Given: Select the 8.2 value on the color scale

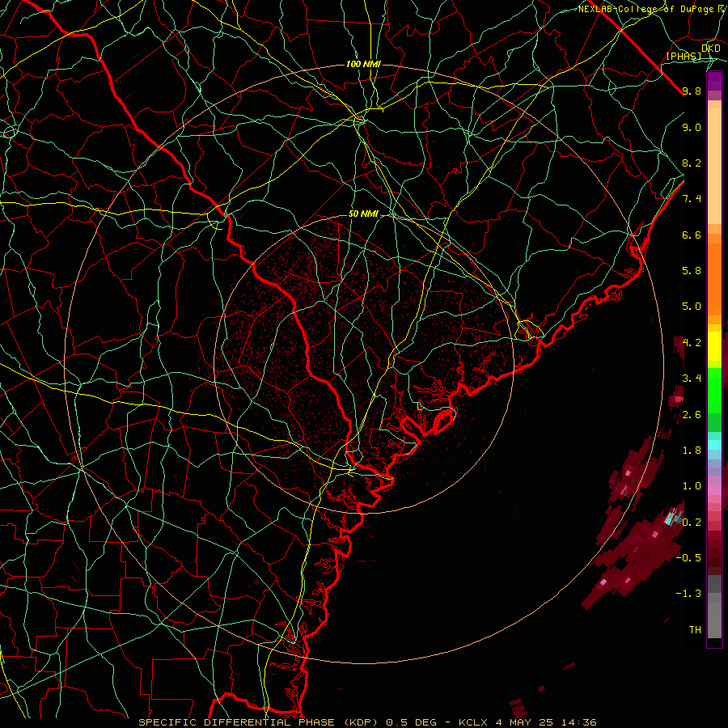Looking at the screenshot, I should (692, 163).
